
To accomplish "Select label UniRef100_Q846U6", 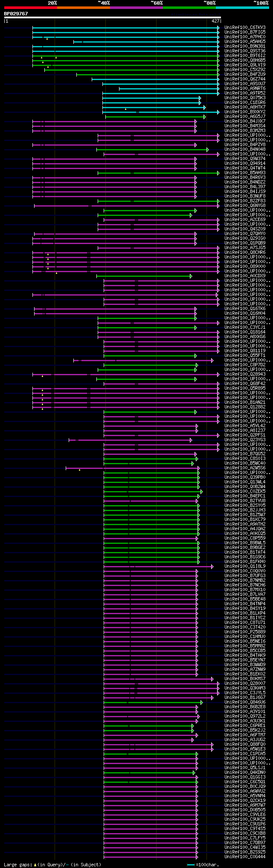I will (245, 702).
